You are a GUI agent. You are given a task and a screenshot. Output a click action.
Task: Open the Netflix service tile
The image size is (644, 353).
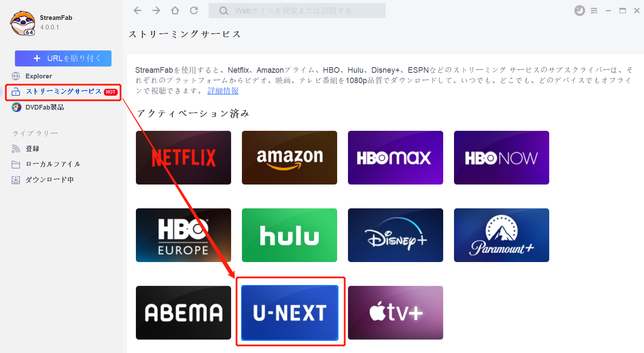(184, 158)
